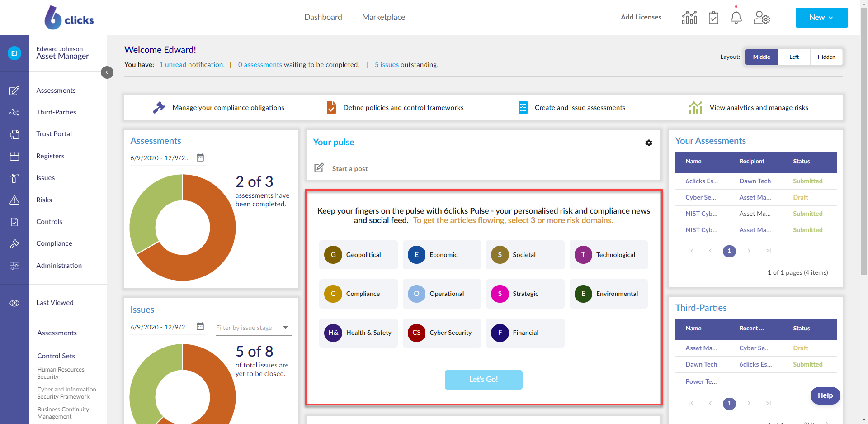Toggle the Operational risk domain

[442, 294]
